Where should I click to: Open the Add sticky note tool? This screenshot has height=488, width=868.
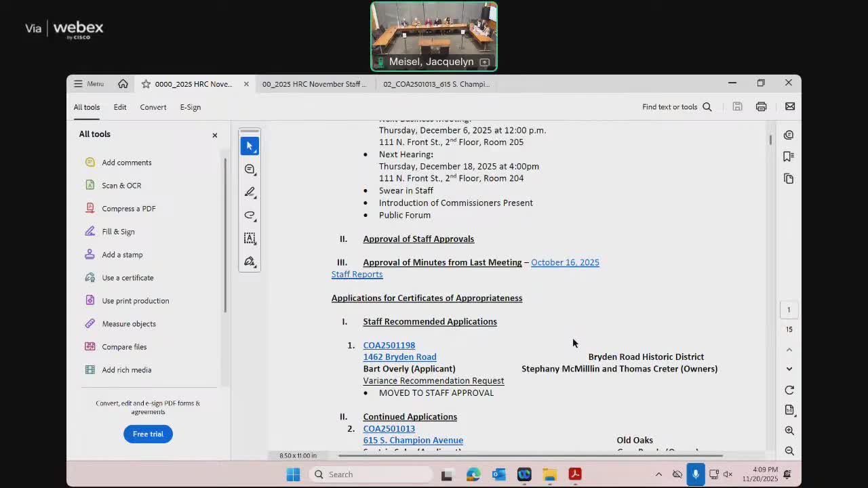point(250,169)
